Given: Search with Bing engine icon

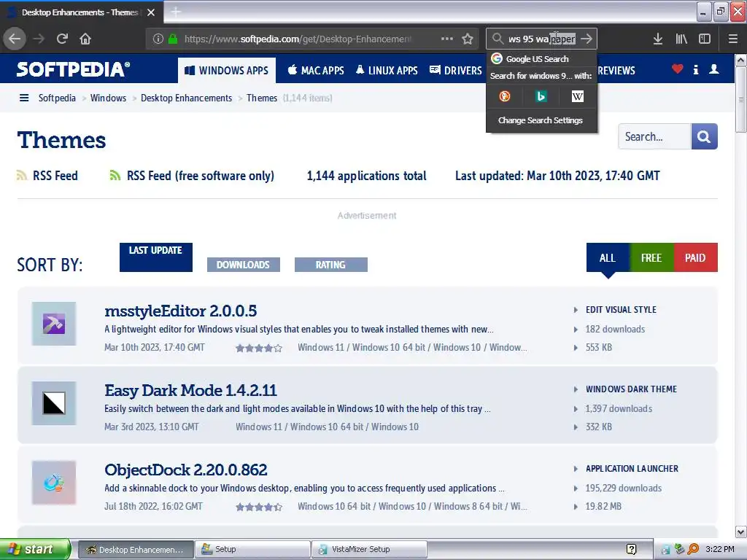Looking at the screenshot, I should click(541, 97).
